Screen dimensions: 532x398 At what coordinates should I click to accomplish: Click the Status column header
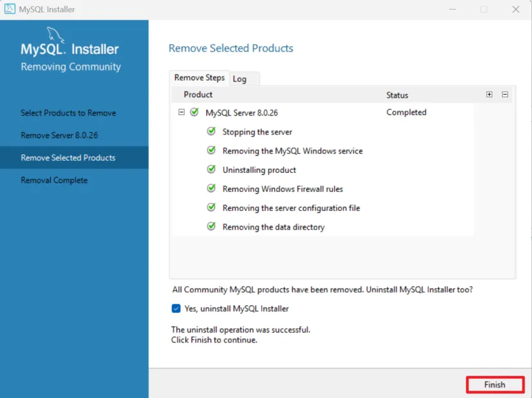397,95
